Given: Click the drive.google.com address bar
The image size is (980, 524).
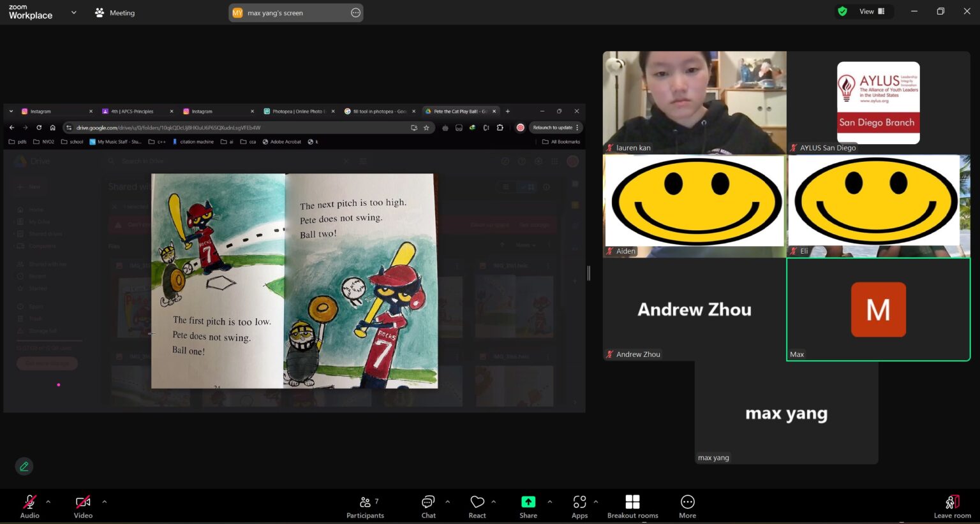Looking at the screenshot, I should [249, 127].
